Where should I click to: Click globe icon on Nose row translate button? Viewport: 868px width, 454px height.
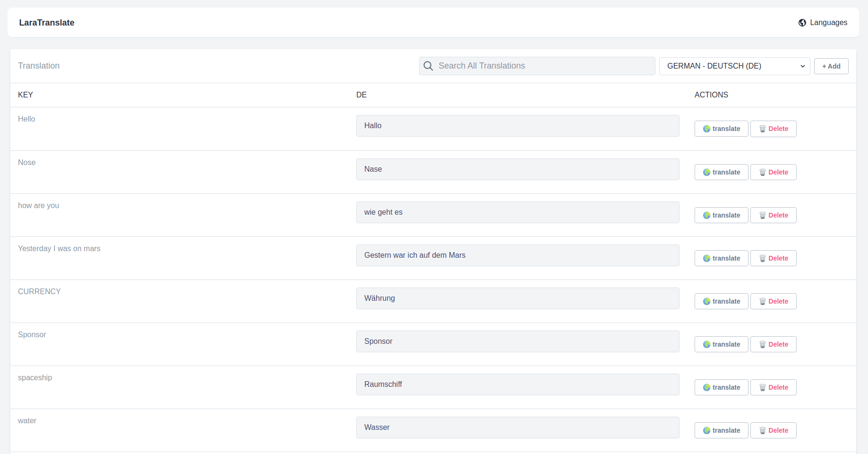(x=707, y=172)
